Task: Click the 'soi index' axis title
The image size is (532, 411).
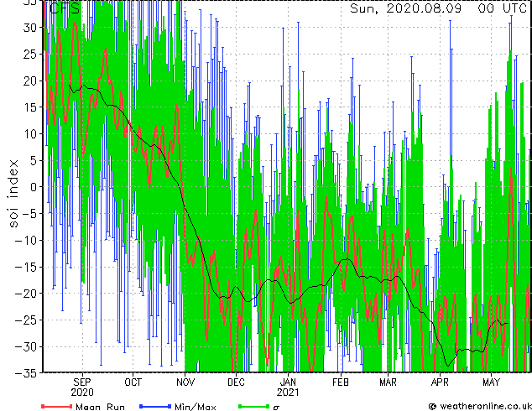Action: (13, 193)
